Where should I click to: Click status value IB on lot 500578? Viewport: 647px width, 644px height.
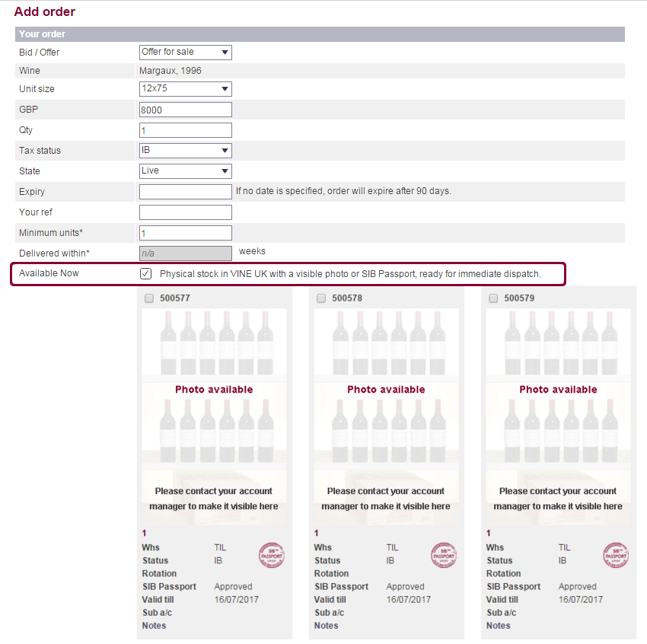point(390,561)
